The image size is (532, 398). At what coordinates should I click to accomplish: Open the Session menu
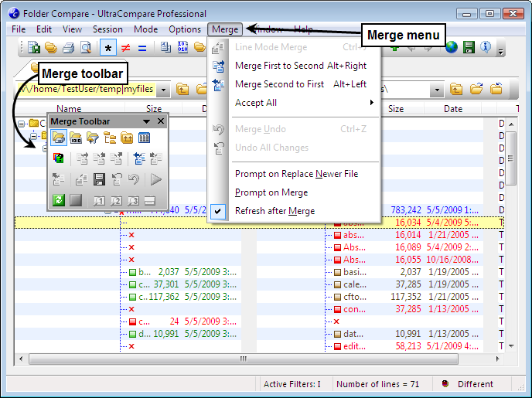coord(107,29)
